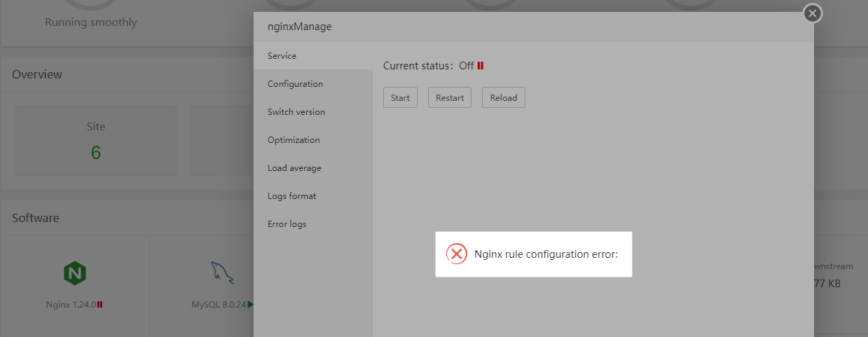Show the Error logs tab

pos(287,224)
